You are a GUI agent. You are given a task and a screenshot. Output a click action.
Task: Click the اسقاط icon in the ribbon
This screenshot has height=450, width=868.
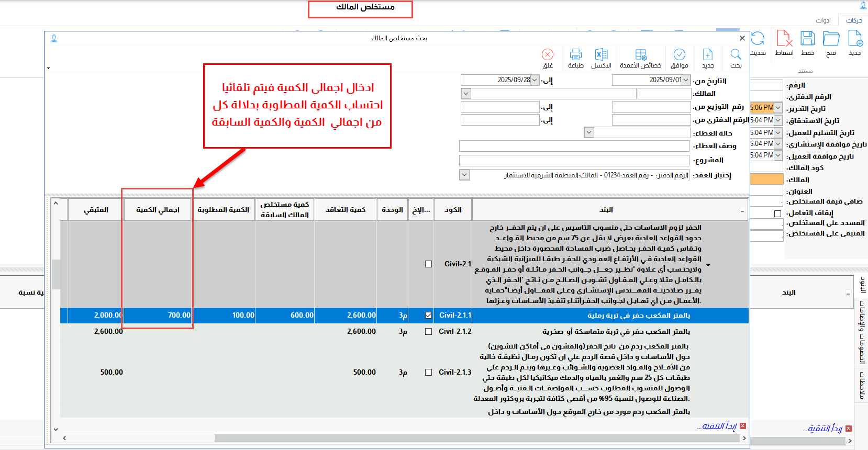click(x=784, y=39)
